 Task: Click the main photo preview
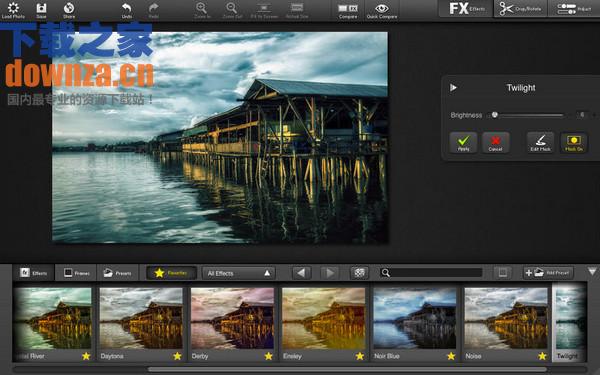pos(220,137)
